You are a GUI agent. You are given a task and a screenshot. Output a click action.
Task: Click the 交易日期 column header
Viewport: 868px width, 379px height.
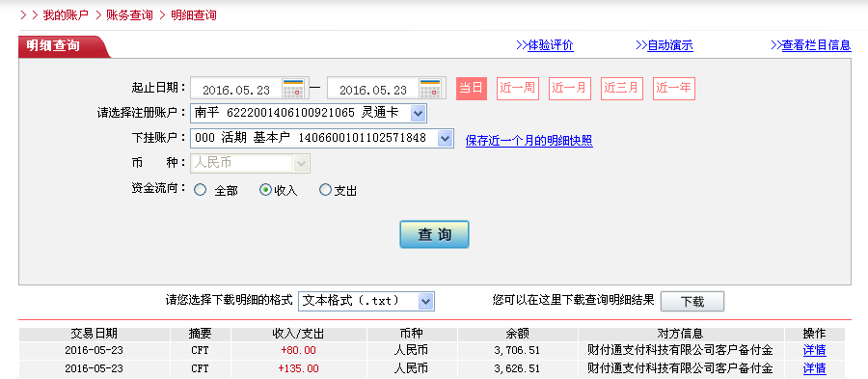tap(95, 334)
